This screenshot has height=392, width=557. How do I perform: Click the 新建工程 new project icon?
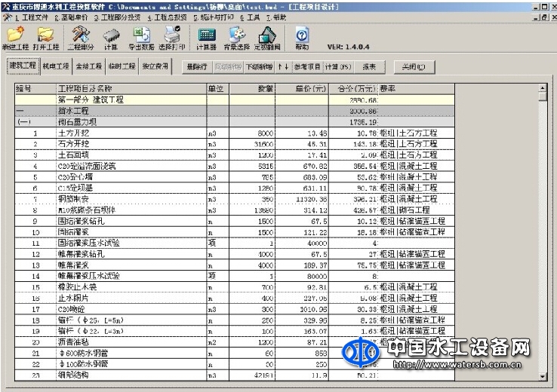pyautogui.click(x=15, y=38)
